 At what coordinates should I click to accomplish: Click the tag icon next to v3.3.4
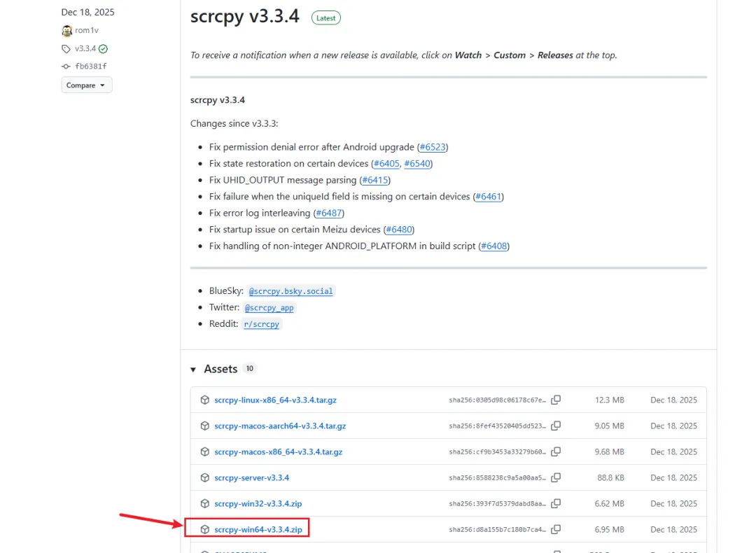pos(66,49)
